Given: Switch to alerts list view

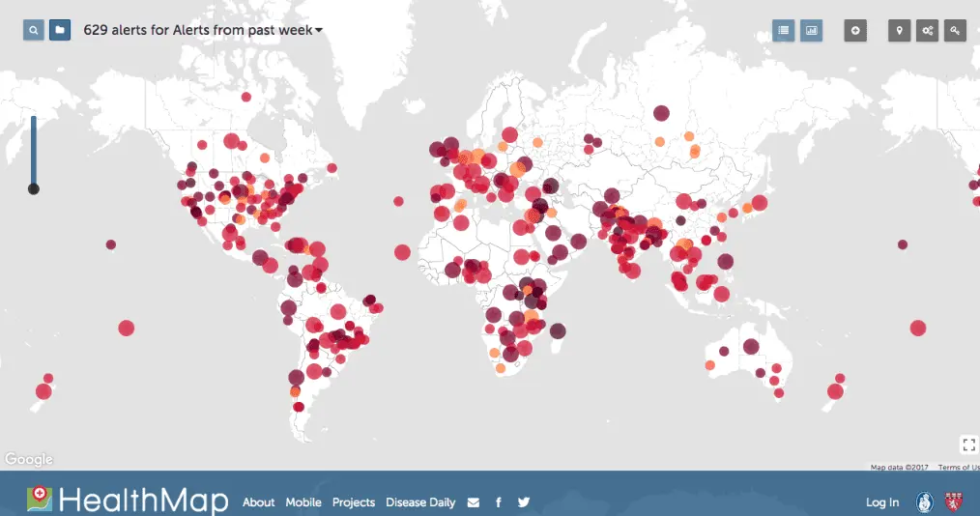Looking at the screenshot, I should 783,31.
